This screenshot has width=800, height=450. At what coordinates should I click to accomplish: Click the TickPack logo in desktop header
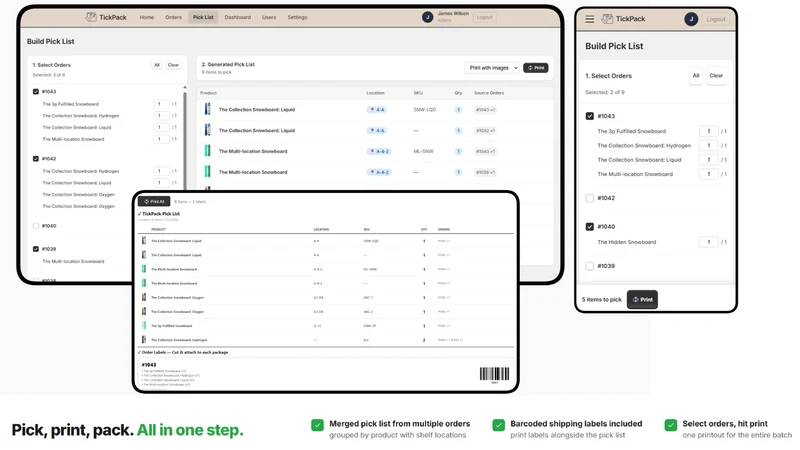tap(106, 17)
